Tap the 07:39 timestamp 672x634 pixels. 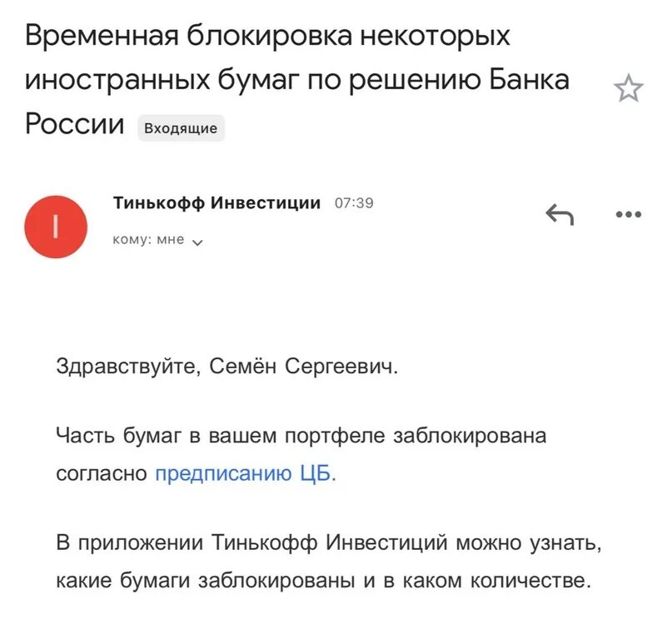tap(354, 202)
